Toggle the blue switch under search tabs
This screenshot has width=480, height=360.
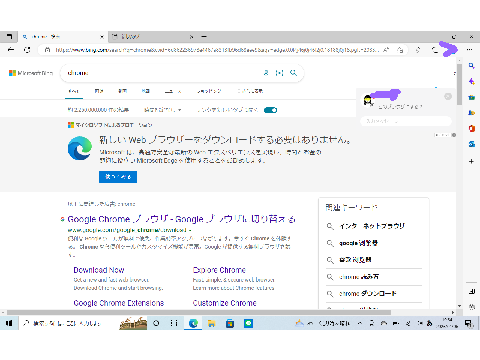270,110
